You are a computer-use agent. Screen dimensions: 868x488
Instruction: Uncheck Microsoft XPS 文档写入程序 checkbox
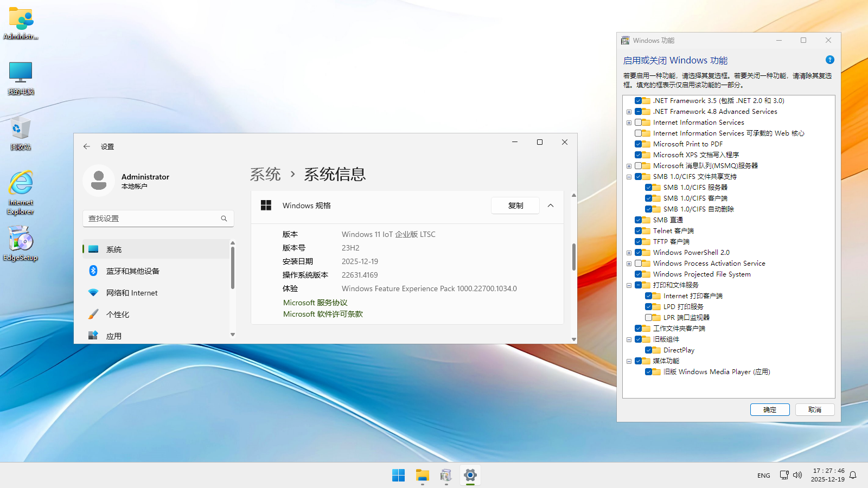[639, 155]
